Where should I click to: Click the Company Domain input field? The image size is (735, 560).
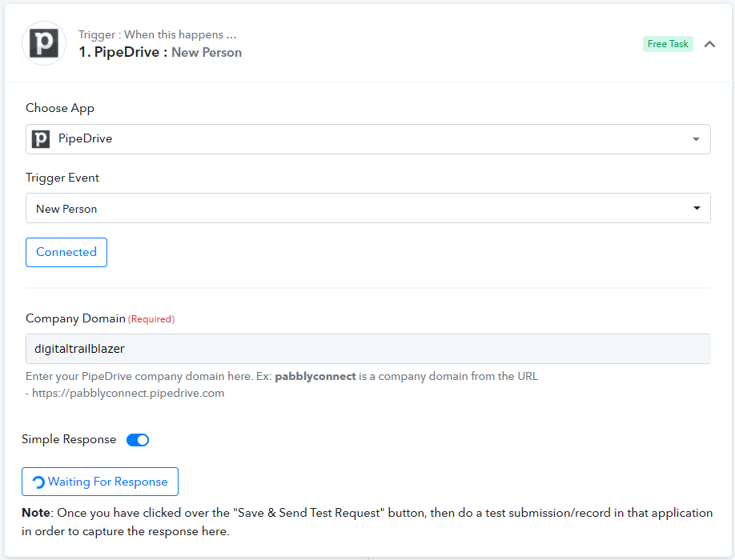[368, 349]
